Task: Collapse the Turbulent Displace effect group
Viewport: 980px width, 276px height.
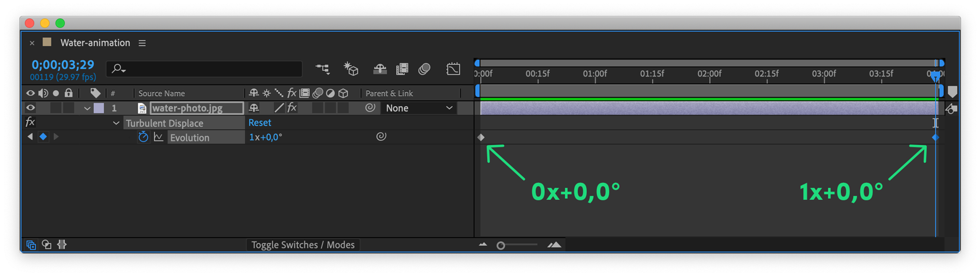Action: (x=116, y=123)
